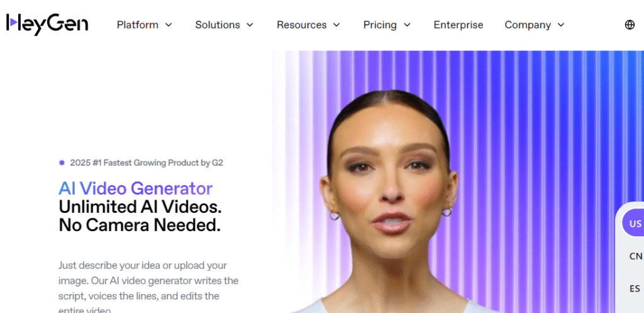Image resolution: width=644 pixels, height=313 pixels.
Task: Click the Fastest Growing Product by G2 text
Action: (147, 162)
